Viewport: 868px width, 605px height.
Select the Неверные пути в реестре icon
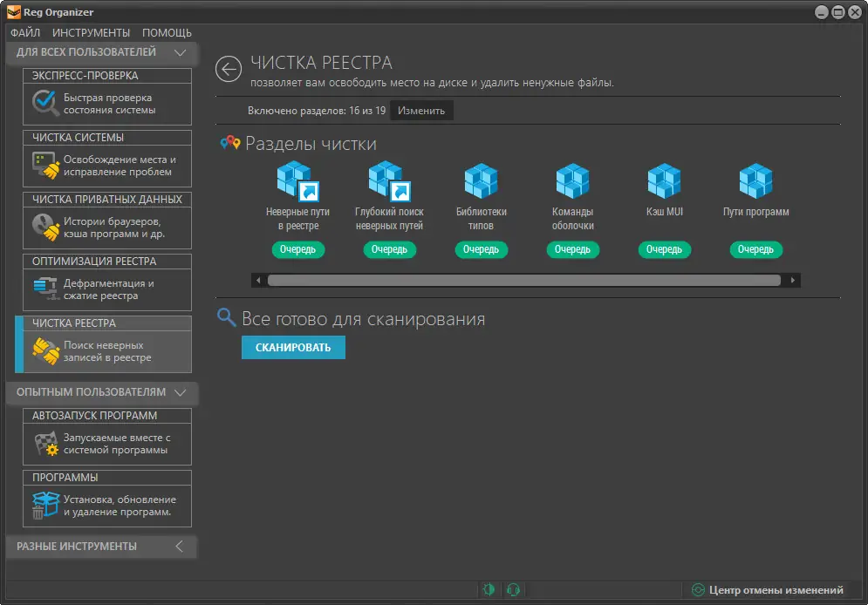point(297,180)
